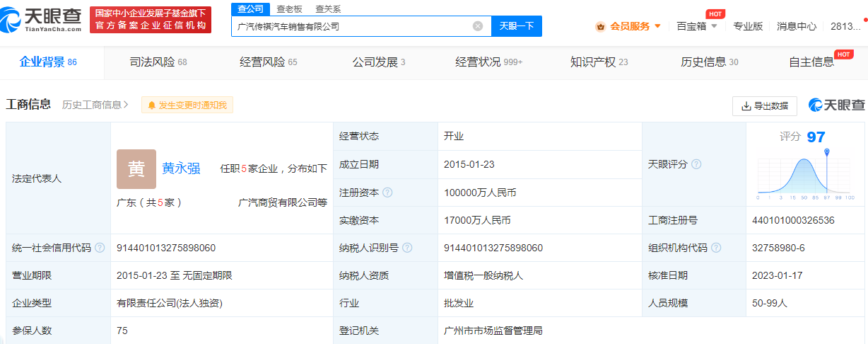This screenshot has width=868, height=344.
Task: Click the text 任职5家企业，分布如下
Action: point(274,168)
